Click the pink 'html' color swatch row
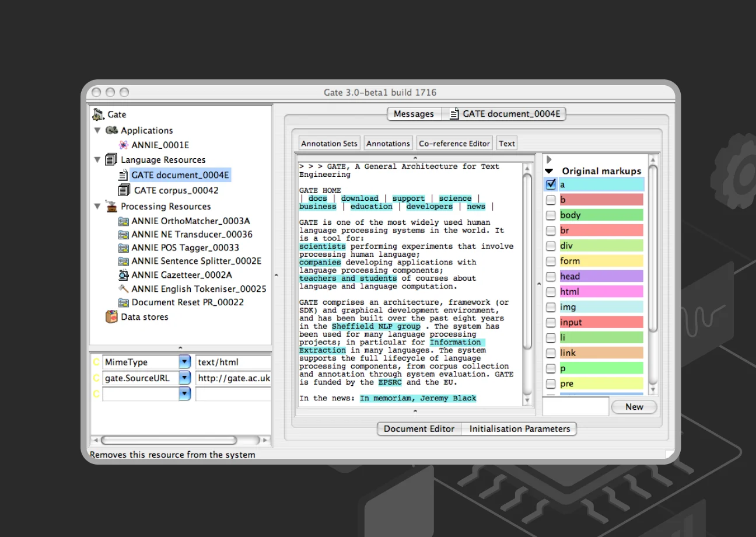Viewport: 756px width, 537px height. point(601,292)
